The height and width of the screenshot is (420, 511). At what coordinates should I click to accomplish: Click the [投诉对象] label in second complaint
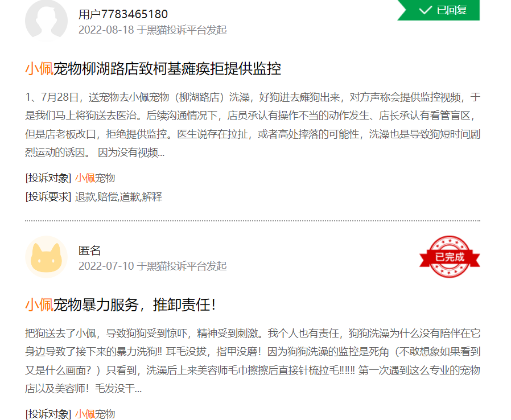(x=48, y=414)
